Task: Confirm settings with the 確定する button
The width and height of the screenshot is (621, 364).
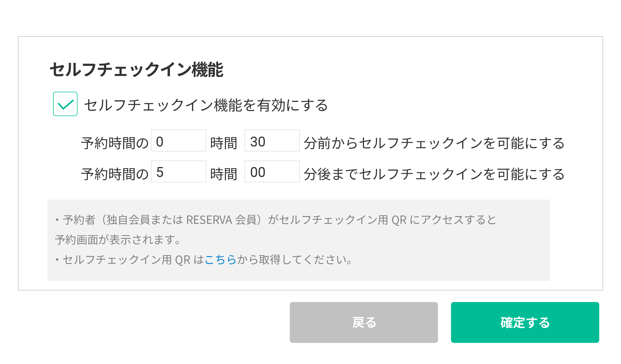Action: [x=525, y=322]
